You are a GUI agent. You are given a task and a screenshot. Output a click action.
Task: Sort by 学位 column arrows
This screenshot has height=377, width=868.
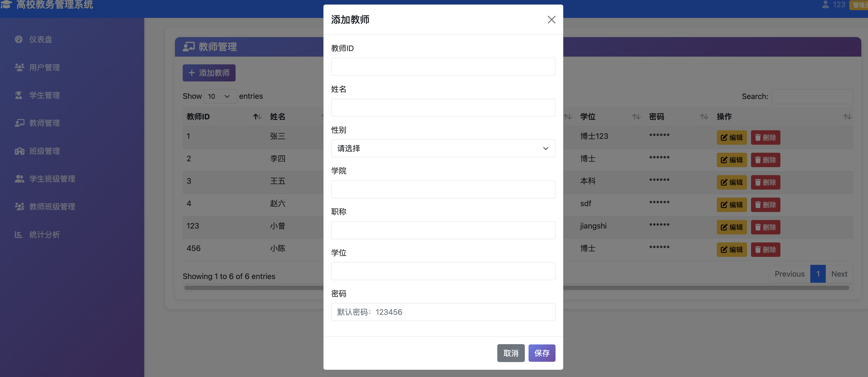point(636,117)
